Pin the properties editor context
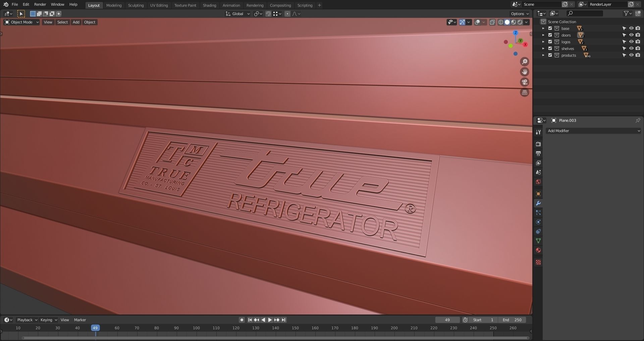The image size is (644, 341). (x=638, y=120)
